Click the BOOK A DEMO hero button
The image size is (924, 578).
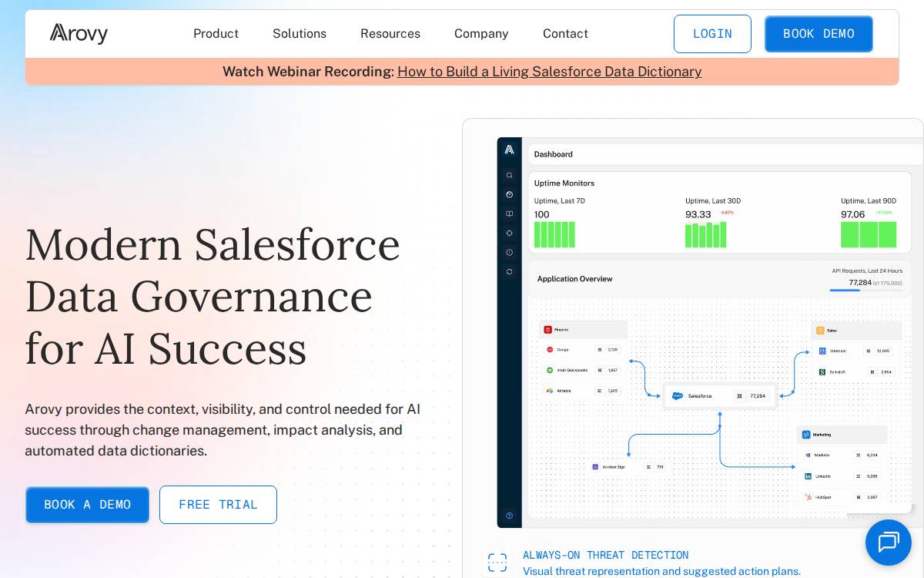coord(87,505)
